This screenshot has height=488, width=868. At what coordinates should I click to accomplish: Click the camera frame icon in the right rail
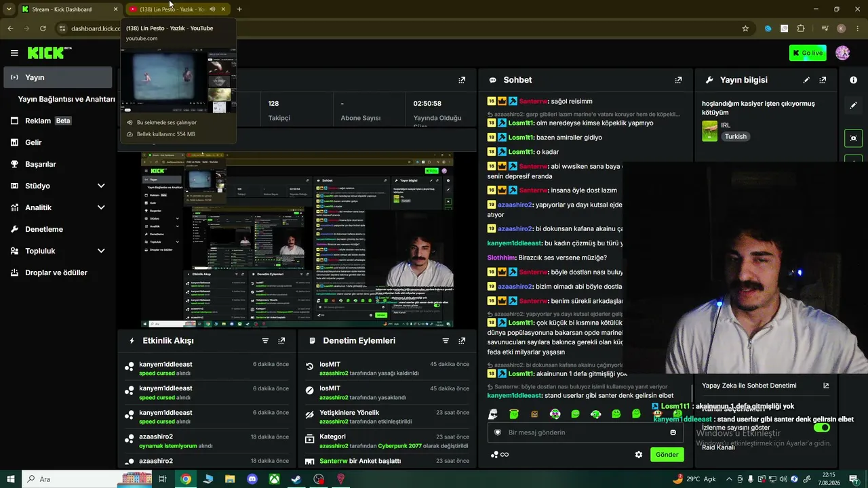[x=853, y=138]
